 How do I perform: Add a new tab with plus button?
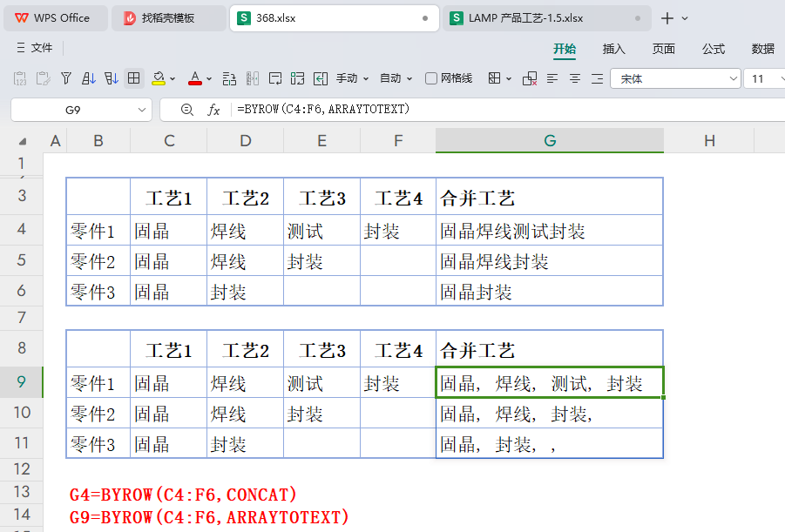(x=667, y=18)
